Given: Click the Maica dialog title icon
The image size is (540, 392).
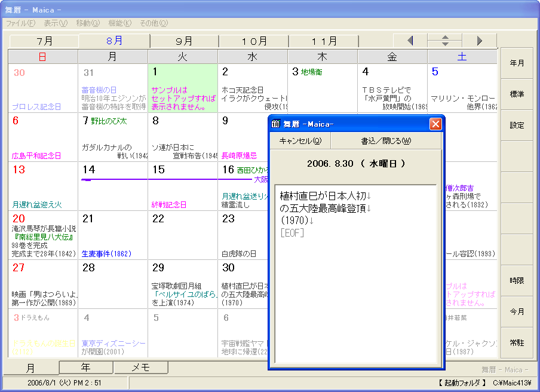Looking at the screenshot, I should (x=275, y=124).
